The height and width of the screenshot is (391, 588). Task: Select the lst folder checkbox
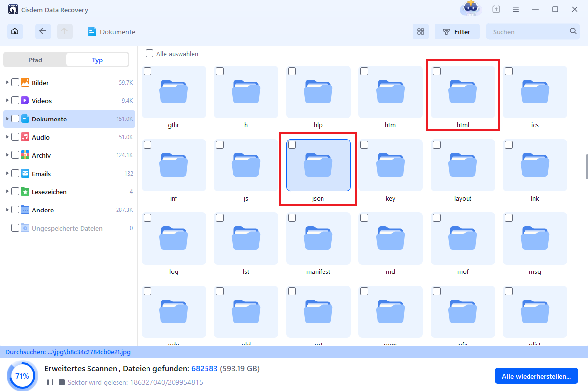220,218
